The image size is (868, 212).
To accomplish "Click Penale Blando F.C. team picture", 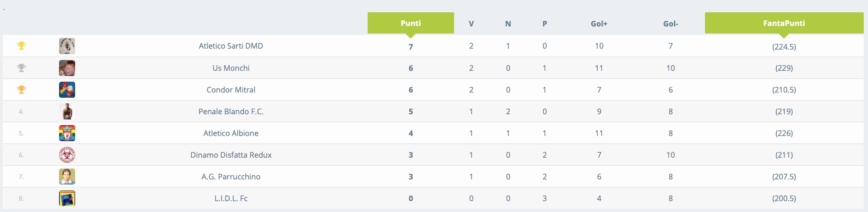I will [x=67, y=111].
